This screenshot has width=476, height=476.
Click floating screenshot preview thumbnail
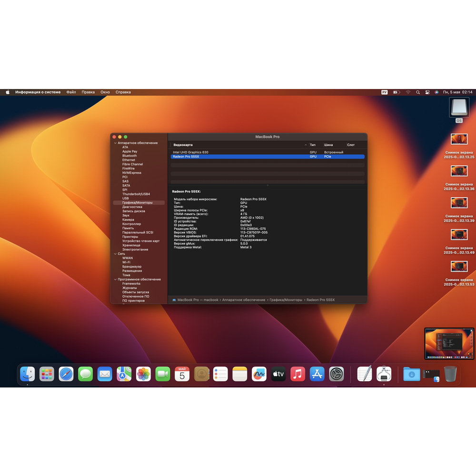click(x=449, y=344)
